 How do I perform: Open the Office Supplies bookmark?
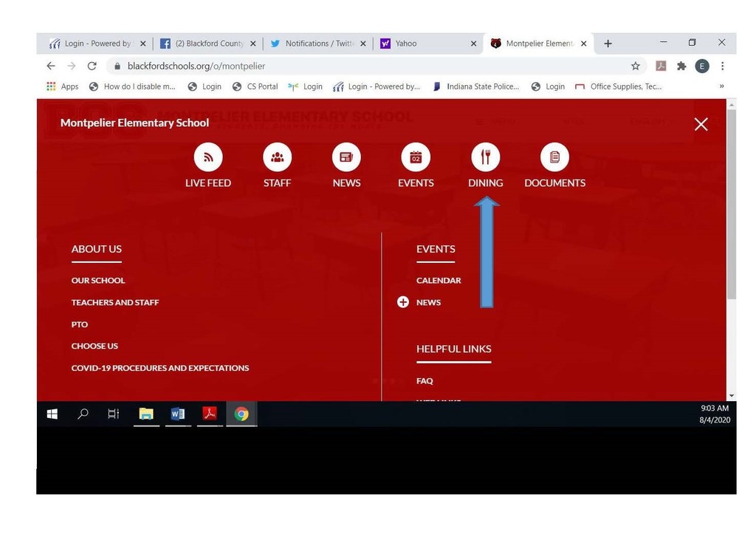618,86
